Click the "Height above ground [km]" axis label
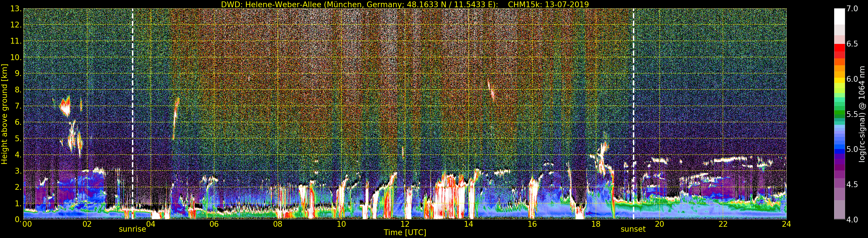This screenshot has height=238, width=868. point(4,114)
